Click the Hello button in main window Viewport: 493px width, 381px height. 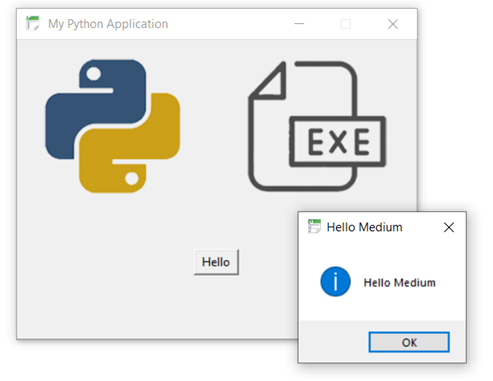(216, 262)
